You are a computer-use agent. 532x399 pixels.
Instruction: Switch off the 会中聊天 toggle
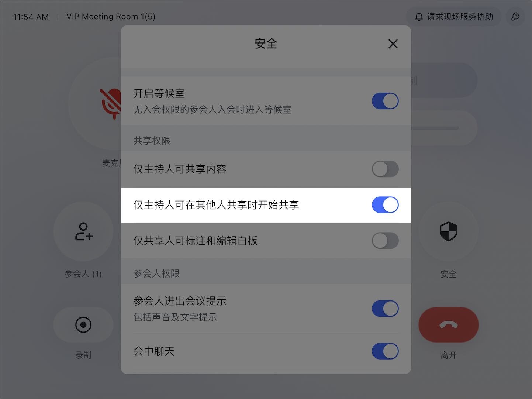pos(385,351)
